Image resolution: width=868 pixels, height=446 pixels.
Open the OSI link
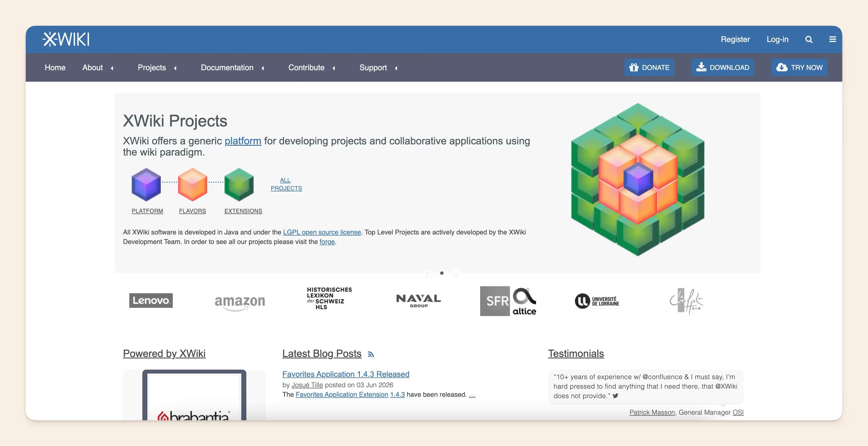click(x=738, y=412)
